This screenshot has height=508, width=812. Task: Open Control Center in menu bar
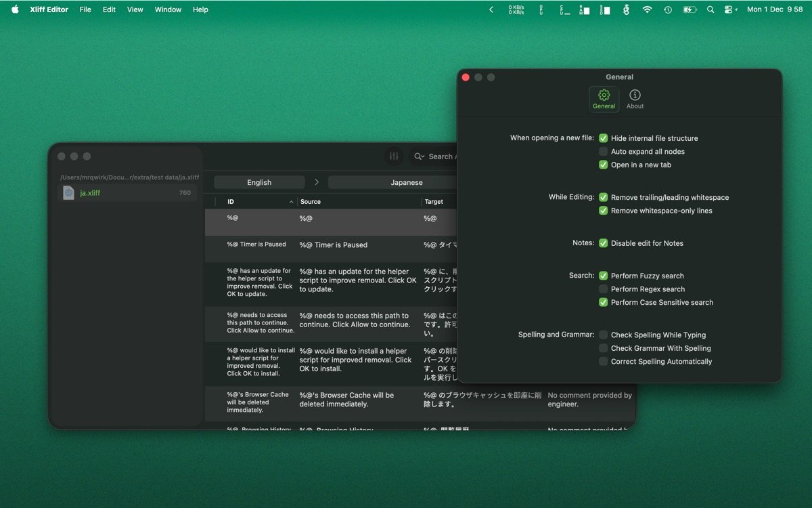tap(730, 9)
